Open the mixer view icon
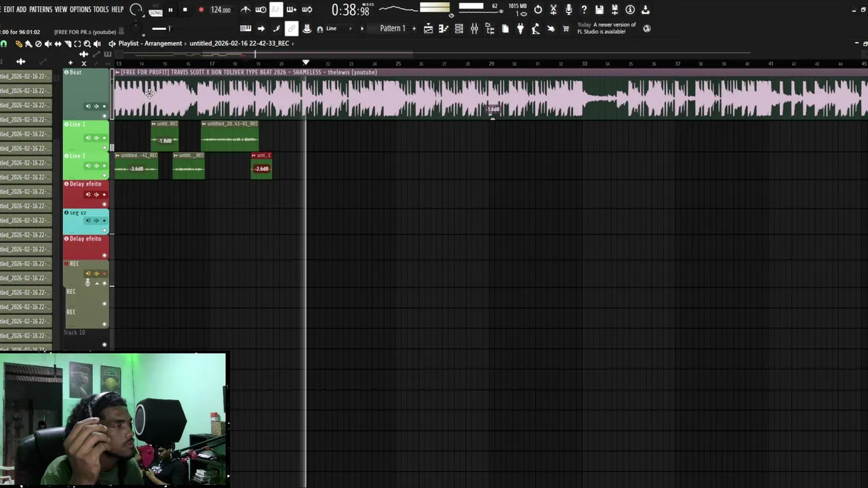This screenshot has width=868, height=488. pos(474,28)
